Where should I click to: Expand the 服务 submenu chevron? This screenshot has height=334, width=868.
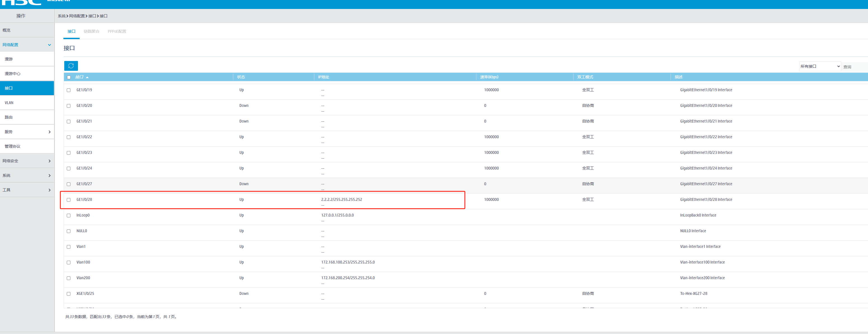pos(49,132)
